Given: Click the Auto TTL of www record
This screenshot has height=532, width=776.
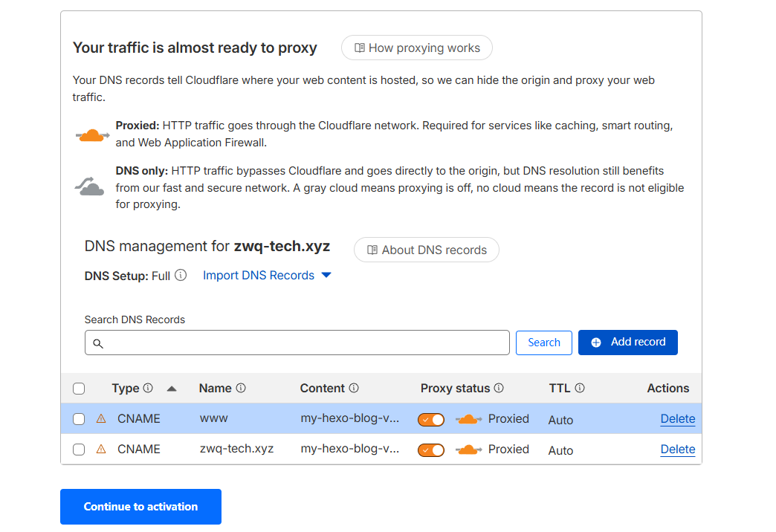Looking at the screenshot, I should 560,420.
